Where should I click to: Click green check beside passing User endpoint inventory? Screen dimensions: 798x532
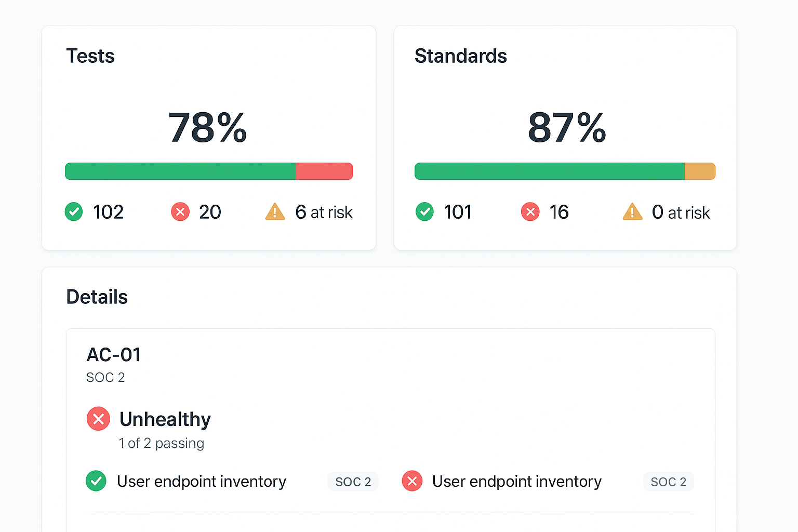click(96, 481)
